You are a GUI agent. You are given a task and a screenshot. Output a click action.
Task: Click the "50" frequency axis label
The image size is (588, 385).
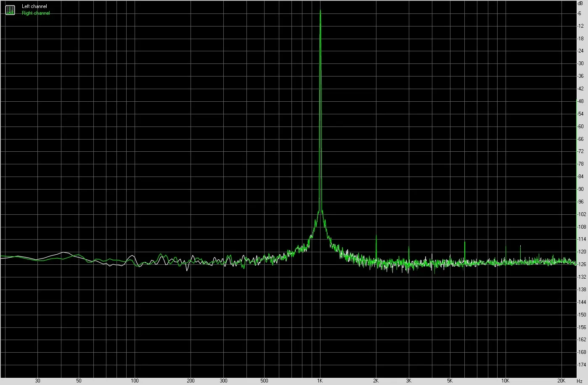[79, 381]
